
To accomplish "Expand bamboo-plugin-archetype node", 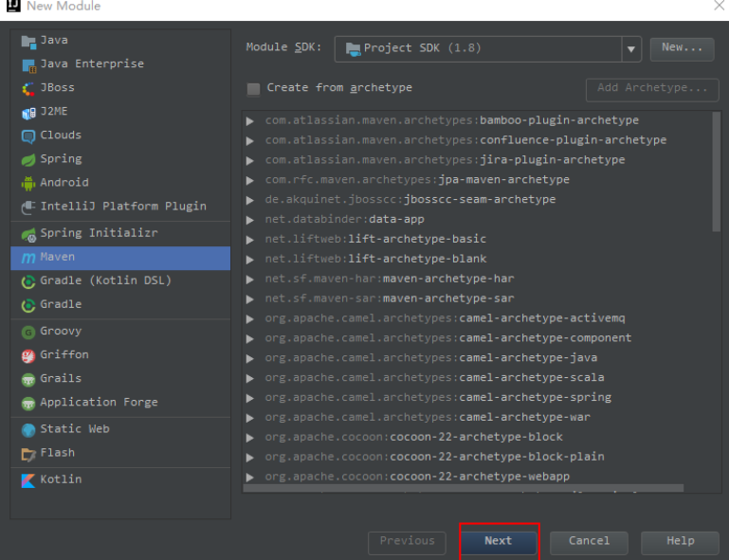I will [x=250, y=121].
